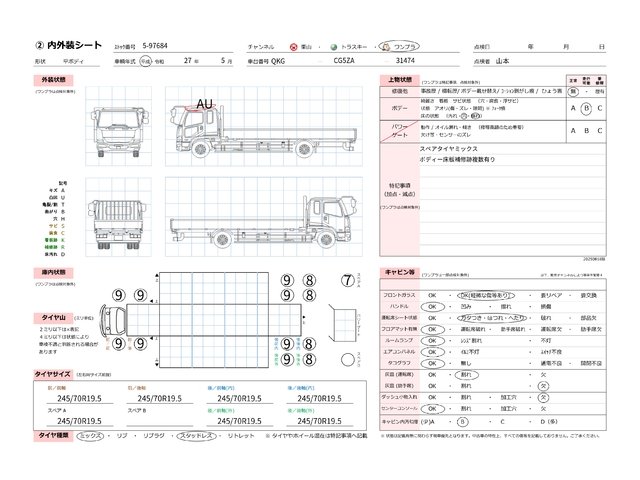640x480 pixels.
Task: Click circled ガタつき・ほつれ・へたり option
Action: pos(493,318)
